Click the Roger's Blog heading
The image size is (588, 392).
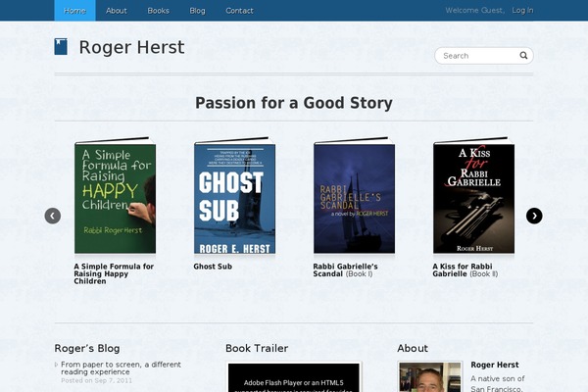[87, 348]
